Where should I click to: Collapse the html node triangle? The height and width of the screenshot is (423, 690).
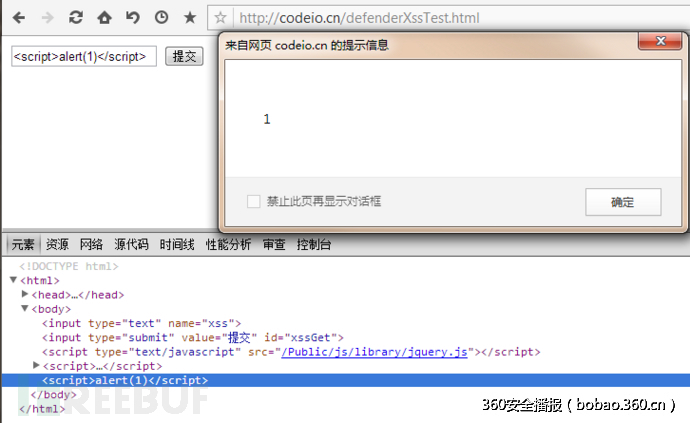click(14, 280)
